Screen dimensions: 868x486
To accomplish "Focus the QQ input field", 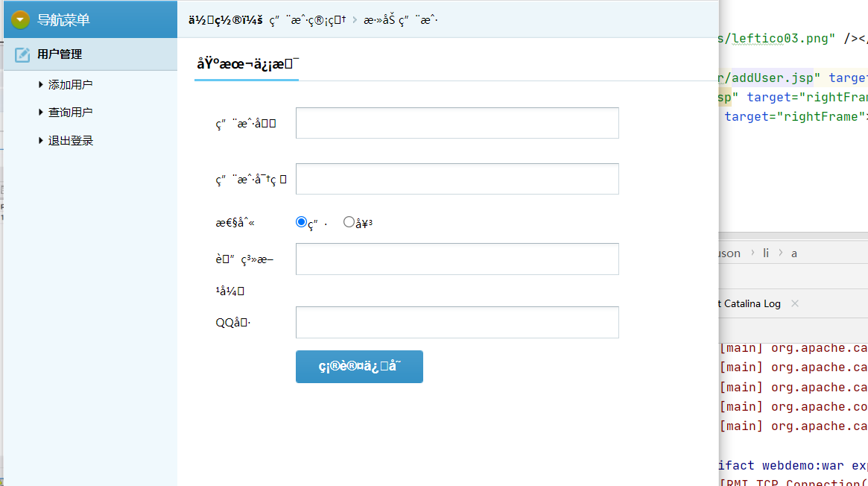I will pyautogui.click(x=457, y=322).
